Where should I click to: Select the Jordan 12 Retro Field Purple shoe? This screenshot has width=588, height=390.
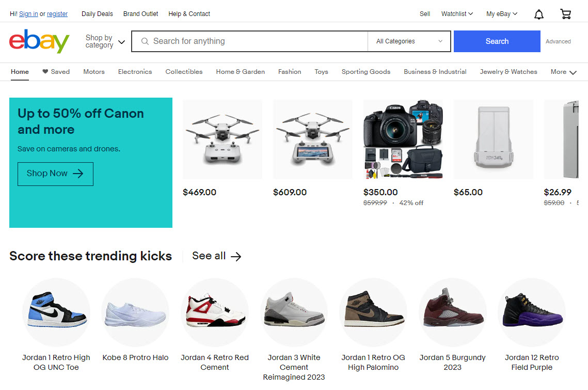[531, 312]
